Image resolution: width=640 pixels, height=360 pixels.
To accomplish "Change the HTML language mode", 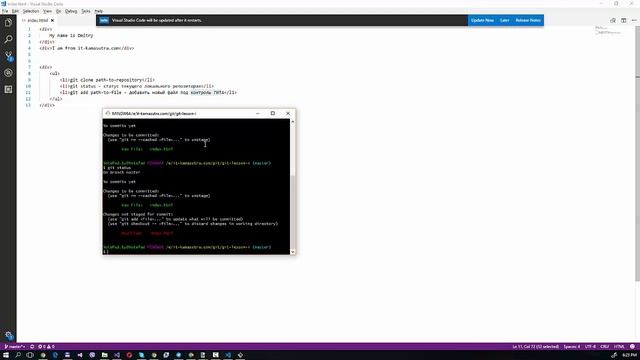I will (x=619, y=347).
